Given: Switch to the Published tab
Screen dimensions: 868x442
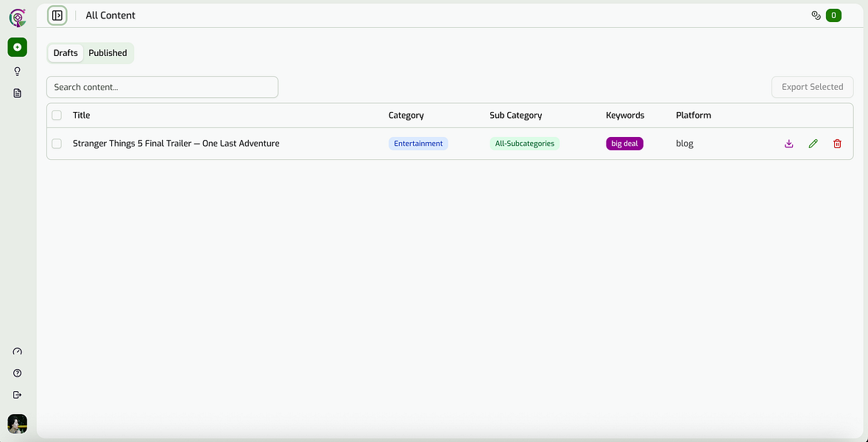Looking at the screenshot, I should click(108, 53).
